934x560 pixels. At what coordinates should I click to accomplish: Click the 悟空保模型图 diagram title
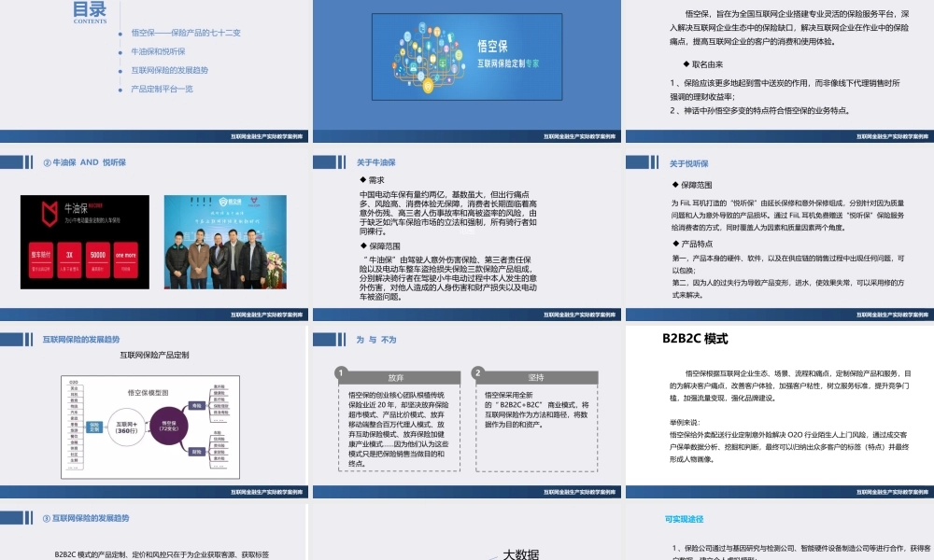click(x=148, y=393)
